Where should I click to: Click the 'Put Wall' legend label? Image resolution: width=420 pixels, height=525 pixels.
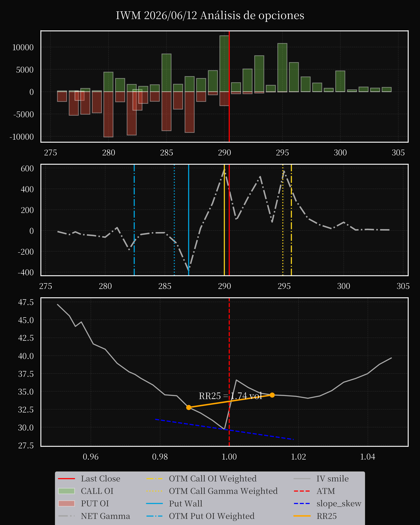[185, 503]
